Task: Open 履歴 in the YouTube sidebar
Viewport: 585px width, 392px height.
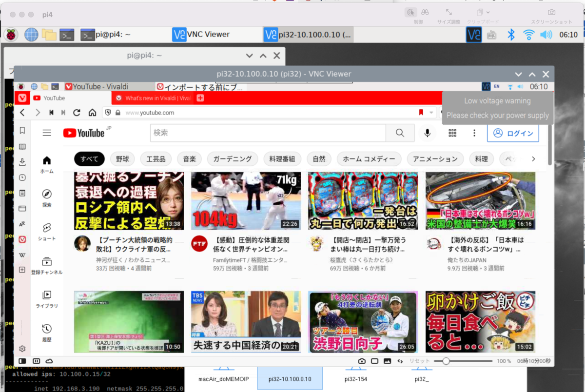Action: click(x=47, y=333)
